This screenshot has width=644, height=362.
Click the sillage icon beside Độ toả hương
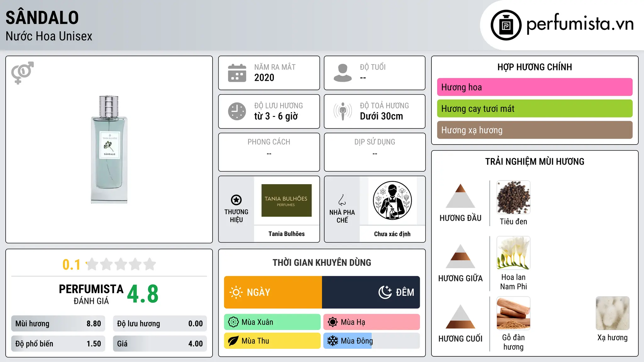click(343, 111)
